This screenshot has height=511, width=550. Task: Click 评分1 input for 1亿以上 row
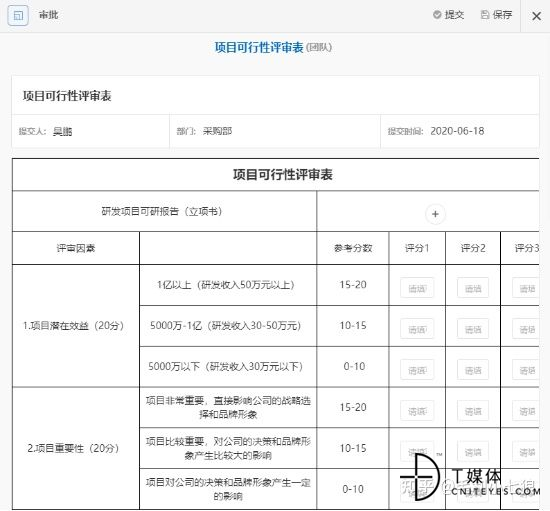417,288
